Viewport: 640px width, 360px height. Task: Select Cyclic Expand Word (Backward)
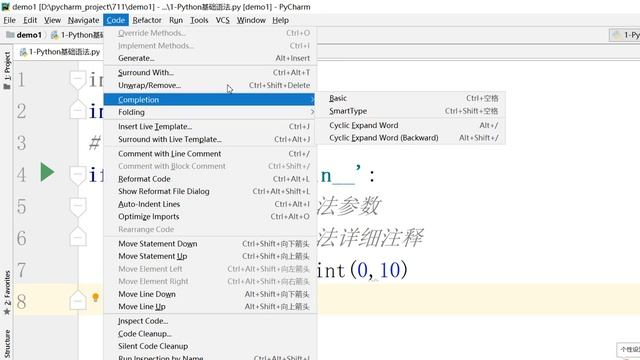pos(411,138)
